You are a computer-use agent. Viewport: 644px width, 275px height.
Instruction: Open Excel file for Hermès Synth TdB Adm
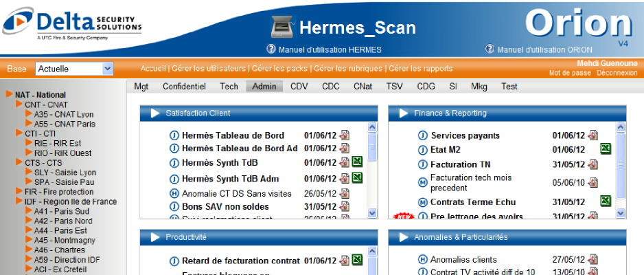point(358,177)
